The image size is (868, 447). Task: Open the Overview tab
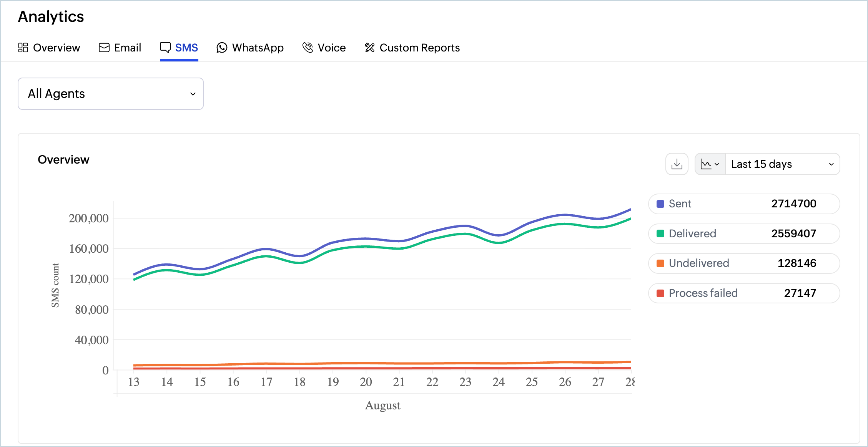pyautogui.click(x=49, y=48)
